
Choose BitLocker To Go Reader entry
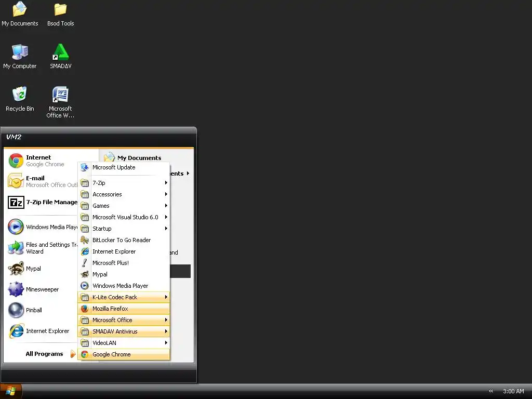(124, 240)
